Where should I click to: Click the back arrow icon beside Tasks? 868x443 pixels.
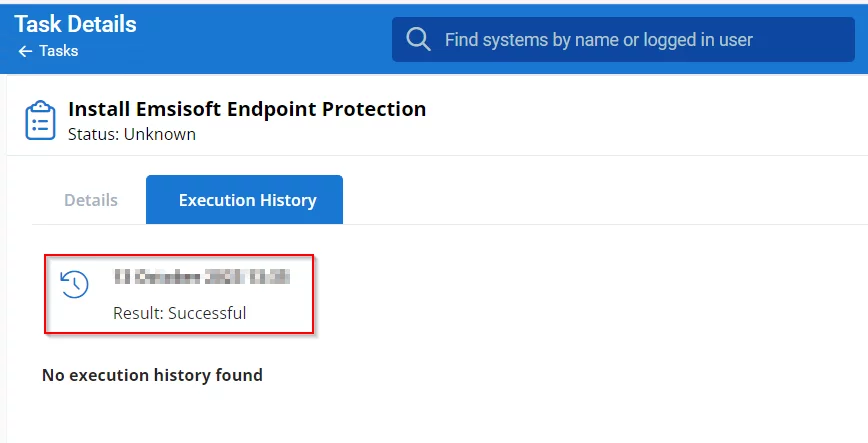[x=24, y=51]
